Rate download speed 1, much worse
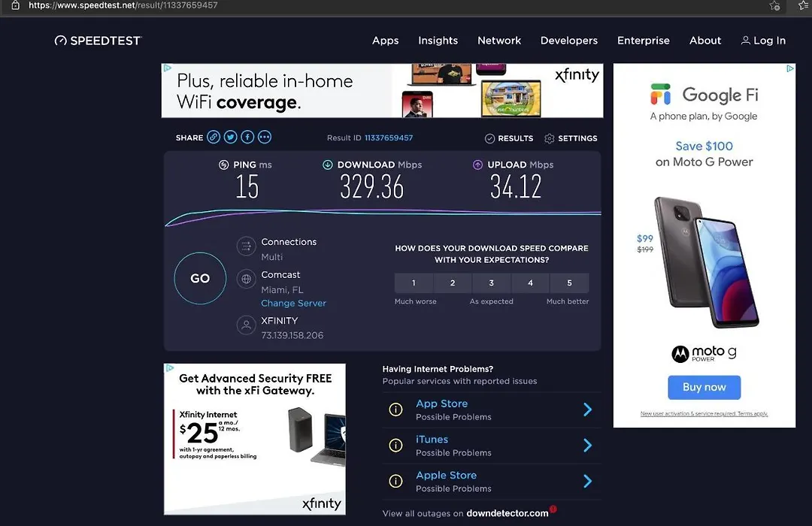Viewport: 812px width, 526px height. [x=414, y=283]
